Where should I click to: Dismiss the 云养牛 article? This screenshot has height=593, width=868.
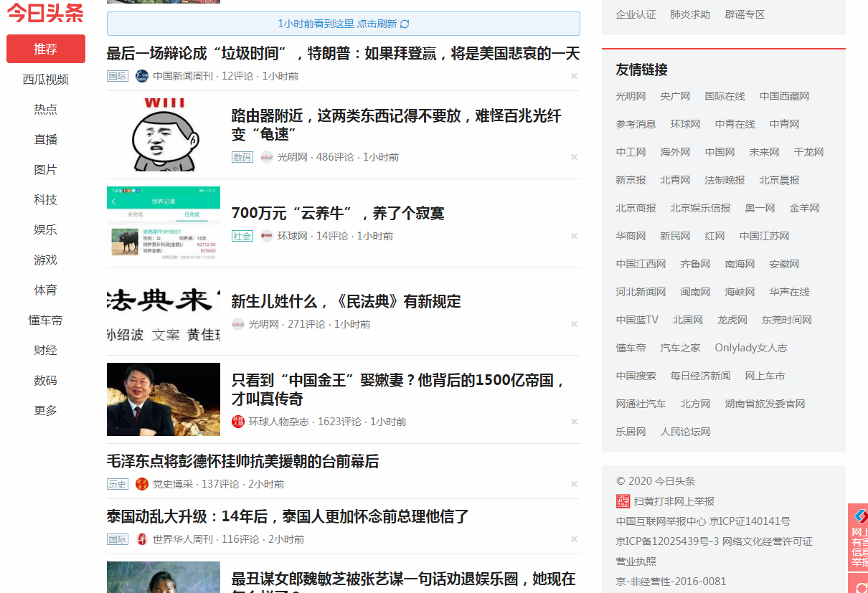pyautogui.click(x=574, y=236)
